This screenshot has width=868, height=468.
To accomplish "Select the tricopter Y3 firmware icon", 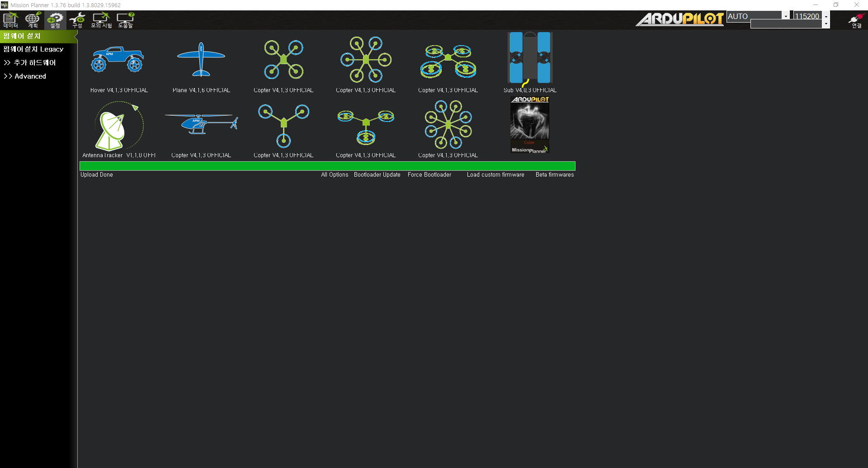I will coord(283,126).
